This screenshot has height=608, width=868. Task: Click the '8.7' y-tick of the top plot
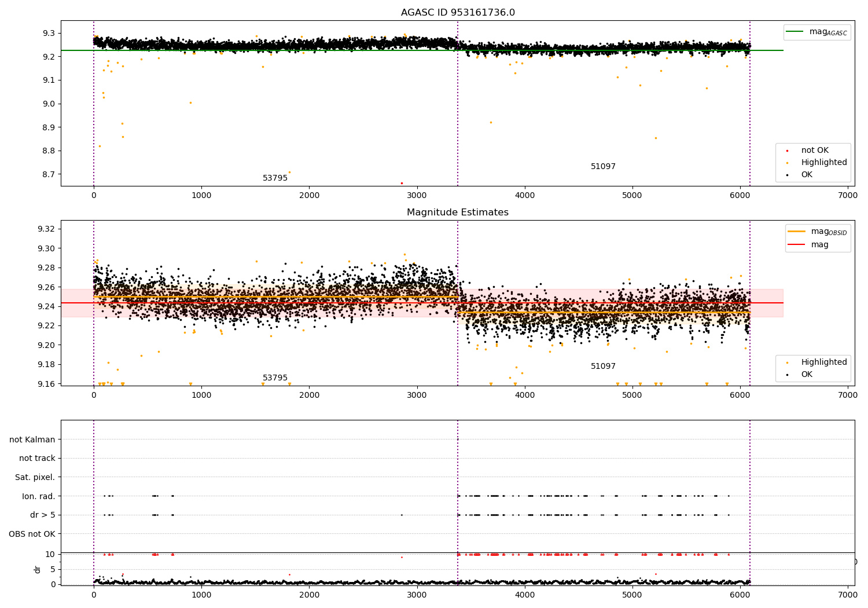49,174
